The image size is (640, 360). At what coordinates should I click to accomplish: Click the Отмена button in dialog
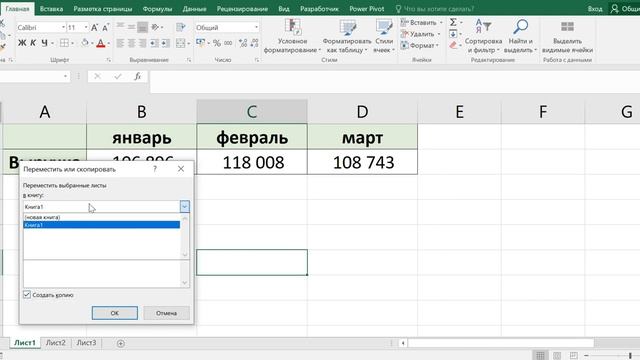167,313
